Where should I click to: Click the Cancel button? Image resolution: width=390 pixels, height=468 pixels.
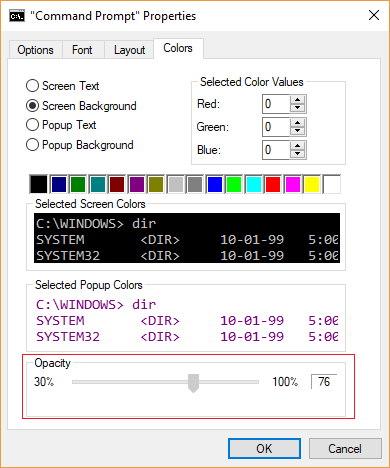(345, 448)
